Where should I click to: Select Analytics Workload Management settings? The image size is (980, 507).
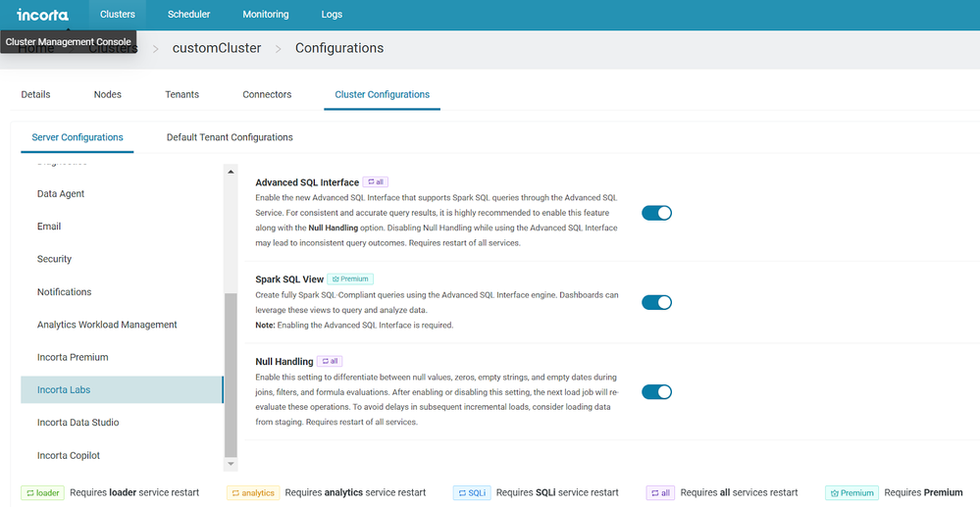[x=107, y=325]
